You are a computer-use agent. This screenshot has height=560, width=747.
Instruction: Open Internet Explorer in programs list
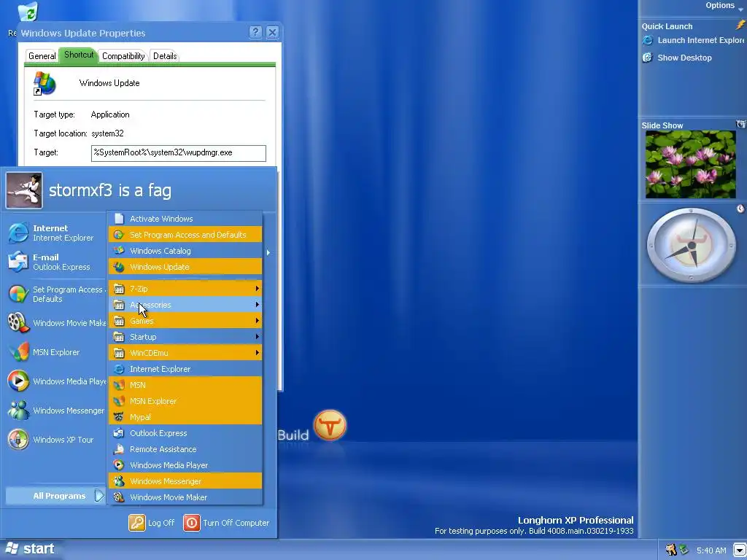point(185,369)
